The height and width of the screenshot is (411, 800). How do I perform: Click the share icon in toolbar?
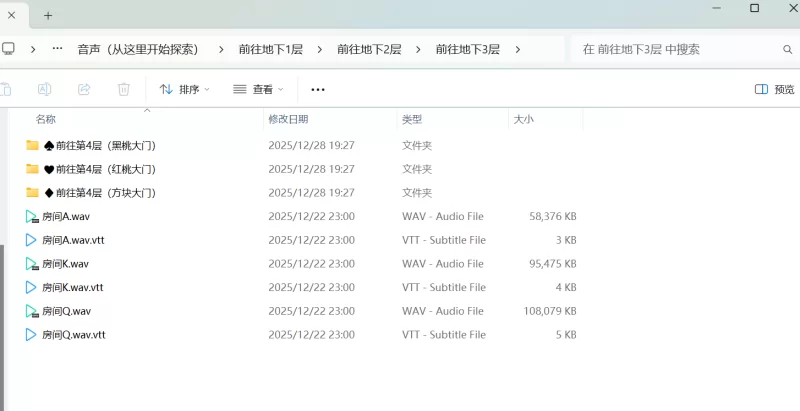tap(84, 89)
